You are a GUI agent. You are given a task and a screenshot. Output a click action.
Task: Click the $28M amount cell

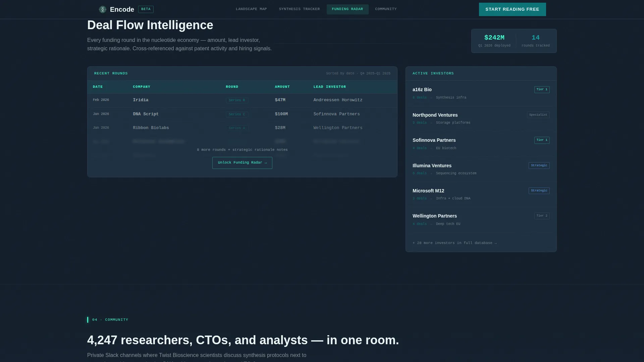(280, 128)
